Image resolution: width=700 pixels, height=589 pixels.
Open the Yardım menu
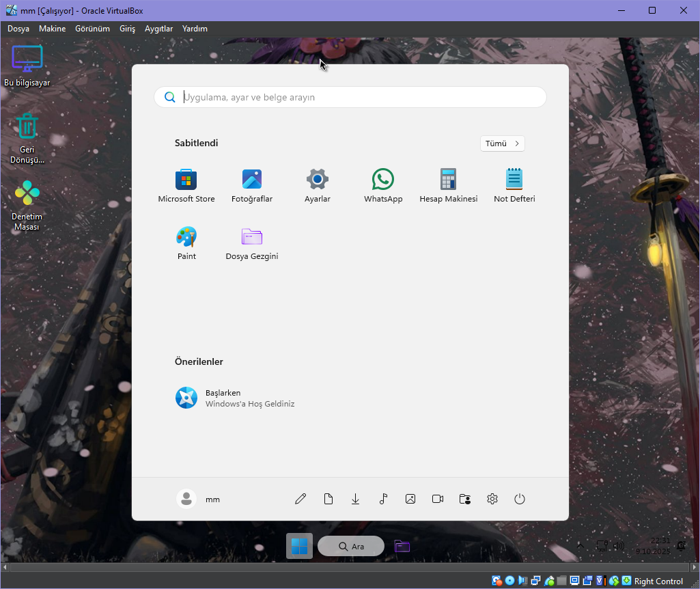click(195, 29)
